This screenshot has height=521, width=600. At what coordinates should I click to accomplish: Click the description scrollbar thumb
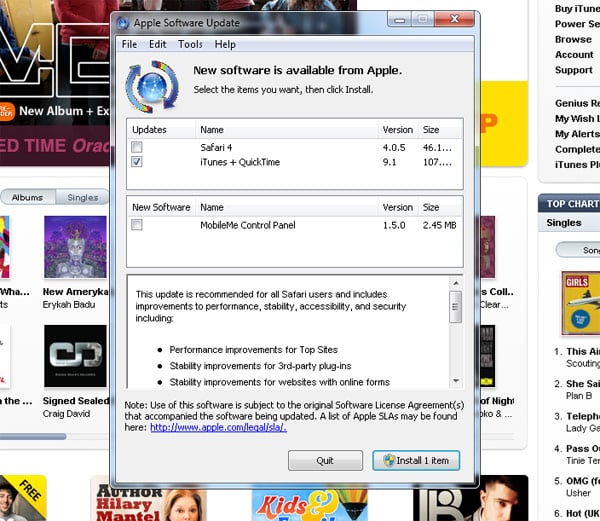coord(455,307)
